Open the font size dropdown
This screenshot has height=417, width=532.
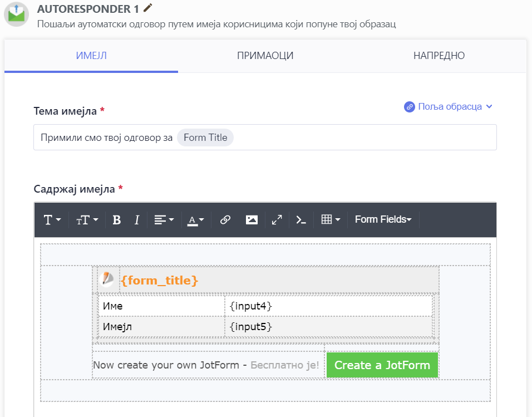87,220
